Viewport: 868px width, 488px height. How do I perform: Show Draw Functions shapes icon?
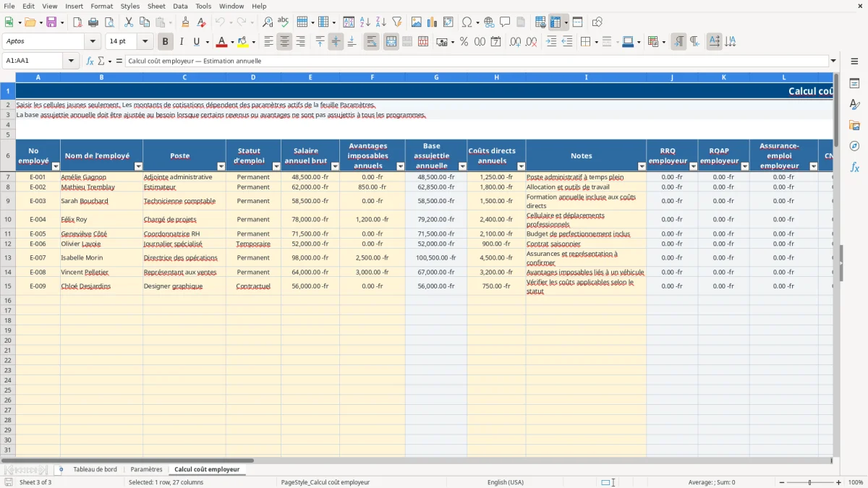tap(597, 22)
